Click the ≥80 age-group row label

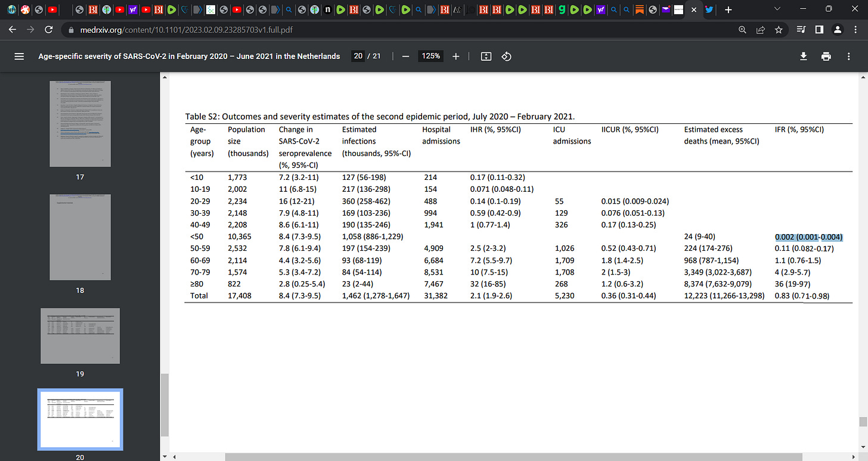pyautogui.click(x=197, y=284)
